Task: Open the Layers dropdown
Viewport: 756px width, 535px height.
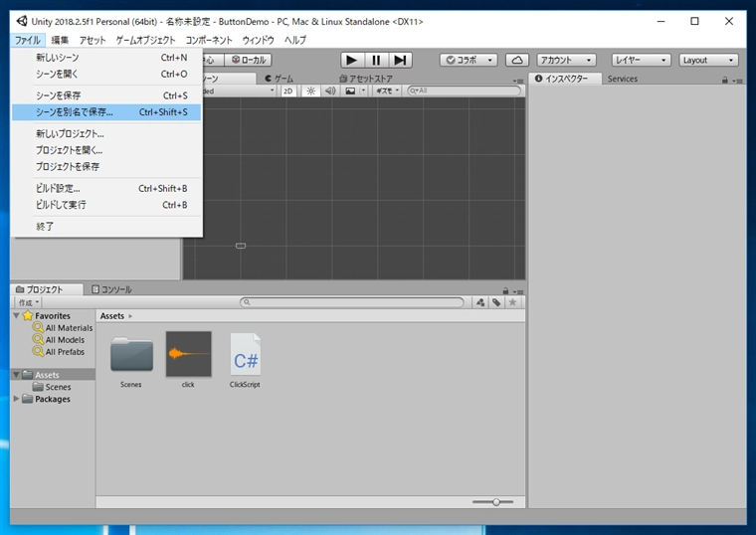Action: click(x=642, y=60)
